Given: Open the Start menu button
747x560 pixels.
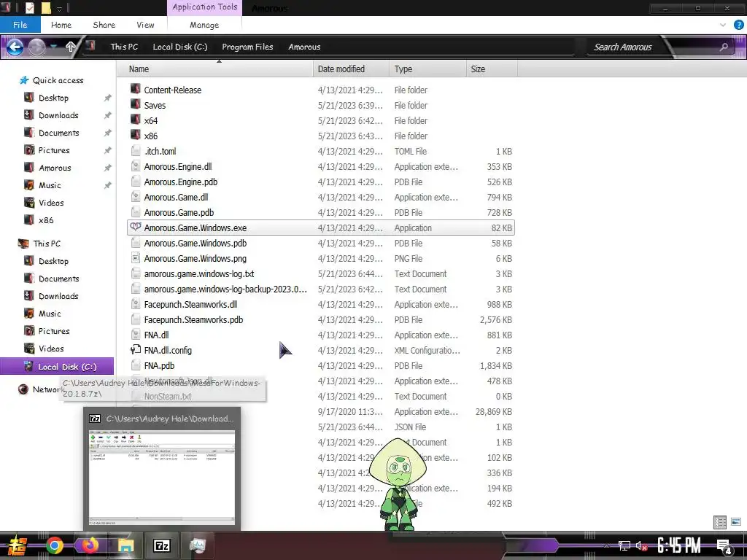Looking at the screenshot, I should click(x=18, y=545).
